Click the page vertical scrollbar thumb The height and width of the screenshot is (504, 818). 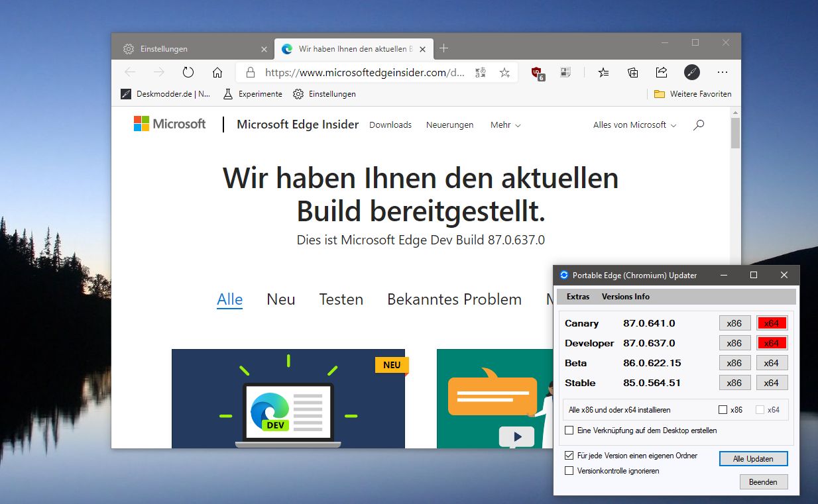(735, 132)
